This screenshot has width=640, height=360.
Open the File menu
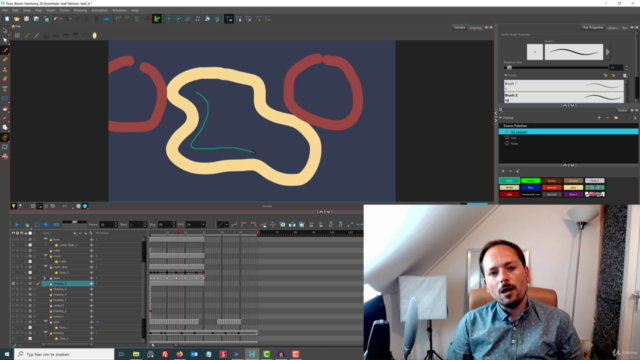[x=5, y=10]
